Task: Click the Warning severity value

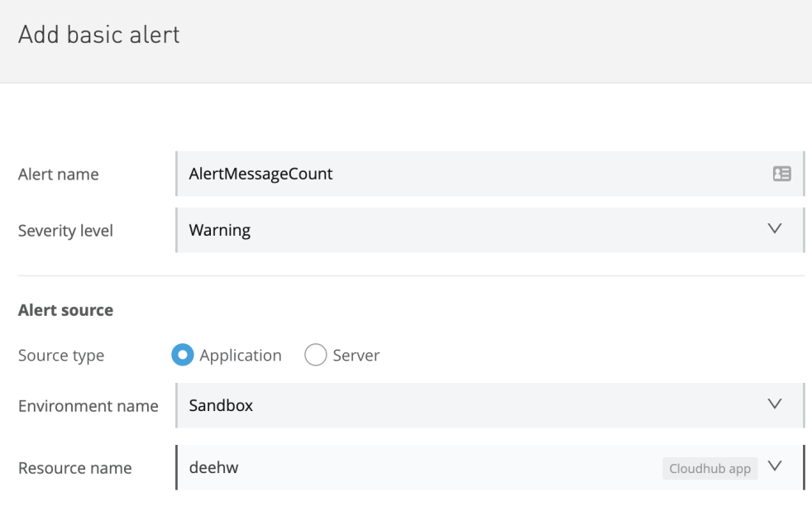Action: click(x=219, y=230)
